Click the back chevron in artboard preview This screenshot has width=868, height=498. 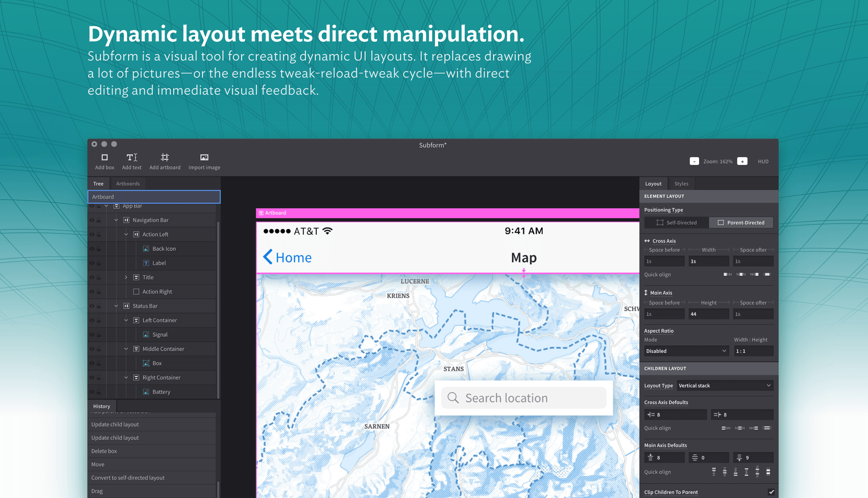point(267,257)
